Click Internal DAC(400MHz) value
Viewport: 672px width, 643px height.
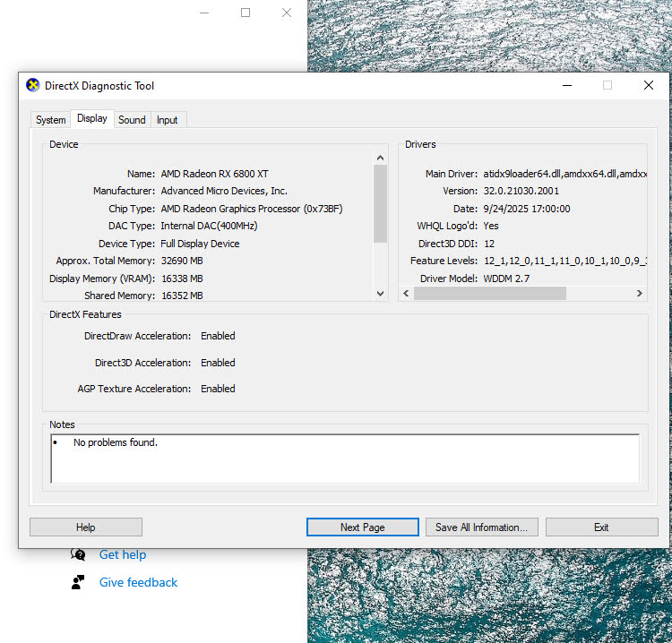click(x=209, y=226)
